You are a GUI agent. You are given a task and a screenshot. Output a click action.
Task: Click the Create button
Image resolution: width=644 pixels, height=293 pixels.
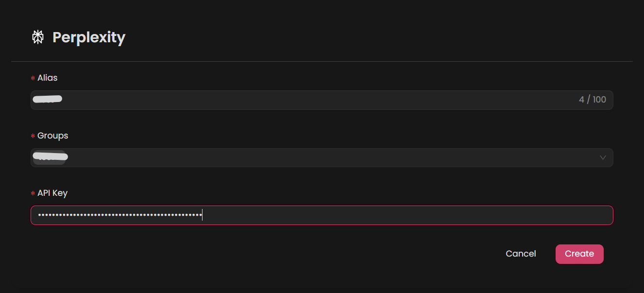pyautogui.click(x=579, y=254)
